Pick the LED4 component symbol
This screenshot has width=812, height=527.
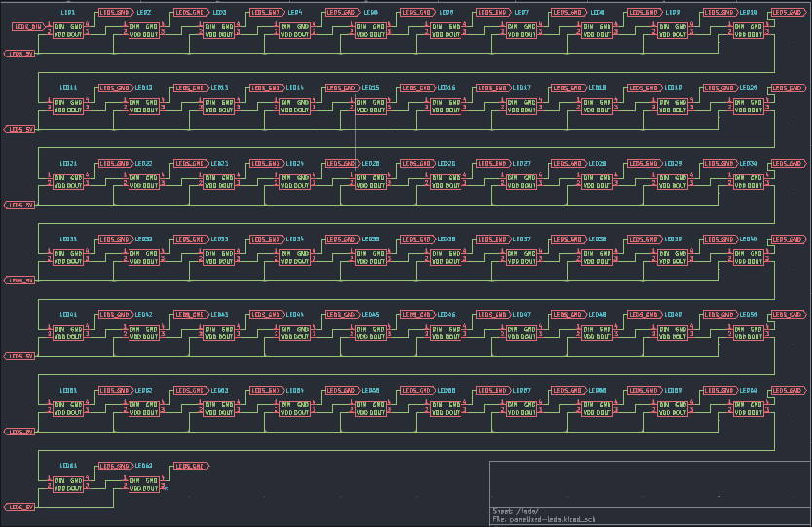[x=295, y=30]
